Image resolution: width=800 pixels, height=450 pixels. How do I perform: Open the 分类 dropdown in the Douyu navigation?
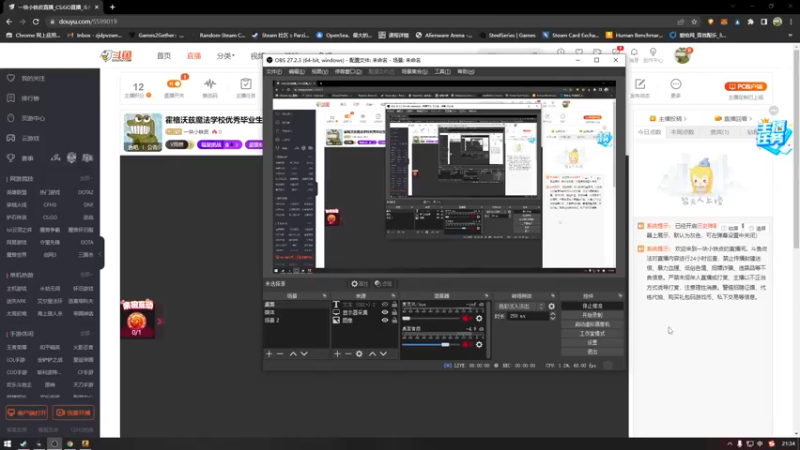225,56
